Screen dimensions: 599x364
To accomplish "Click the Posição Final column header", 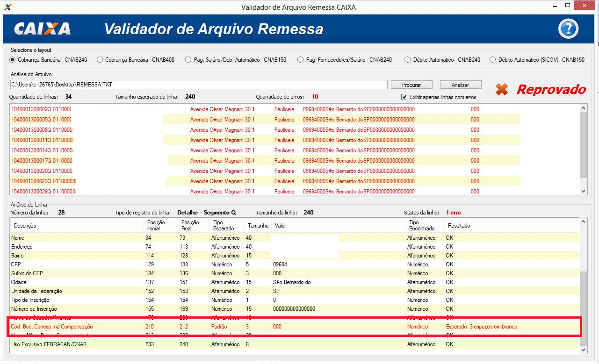I will pyautogui.click(x=195, y=226).
